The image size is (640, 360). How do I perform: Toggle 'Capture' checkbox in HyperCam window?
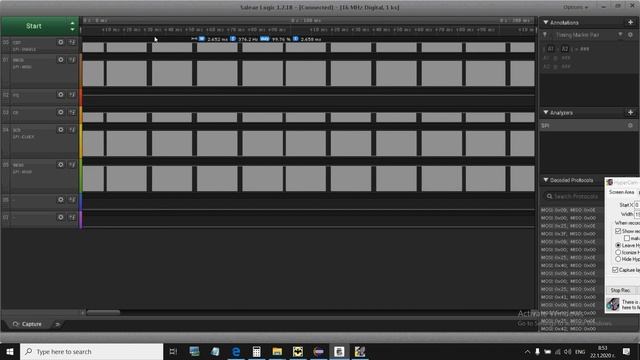click(x=615, y=270)
